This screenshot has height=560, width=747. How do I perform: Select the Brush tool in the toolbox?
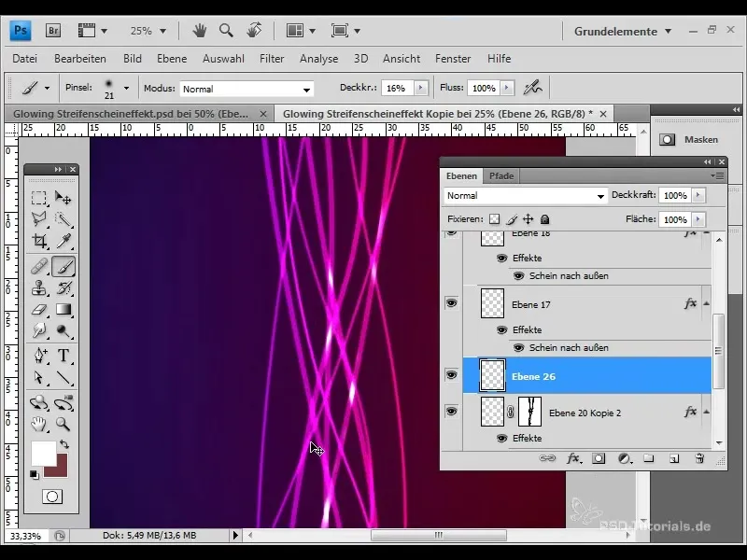pos(63,267)
